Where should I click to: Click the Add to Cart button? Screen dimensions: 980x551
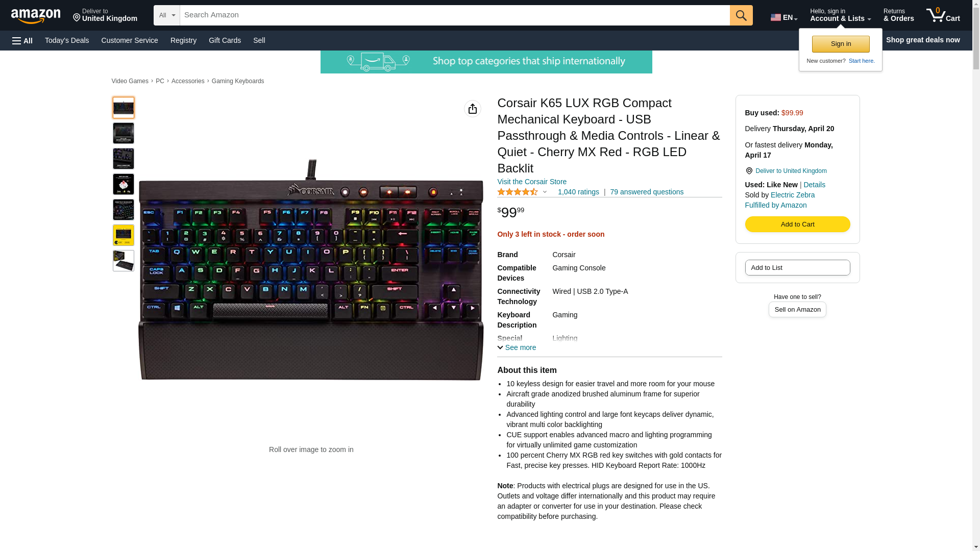(797, 224)
